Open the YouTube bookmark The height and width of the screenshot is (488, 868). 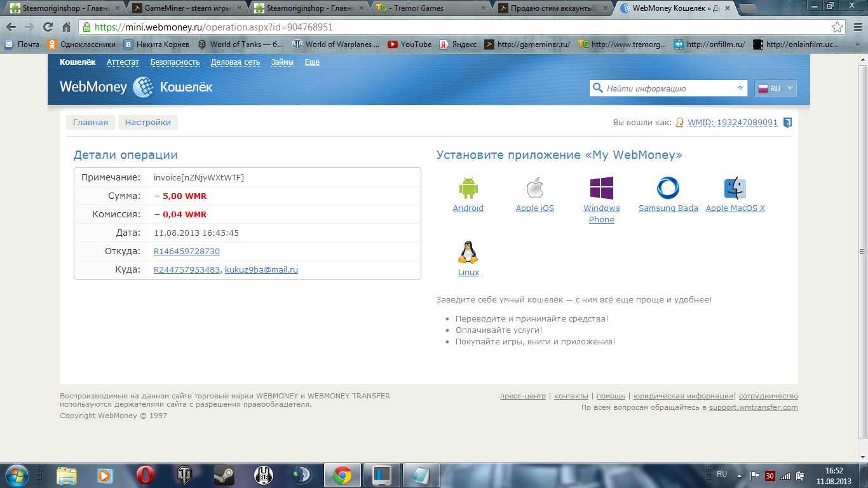click(410, 44)
